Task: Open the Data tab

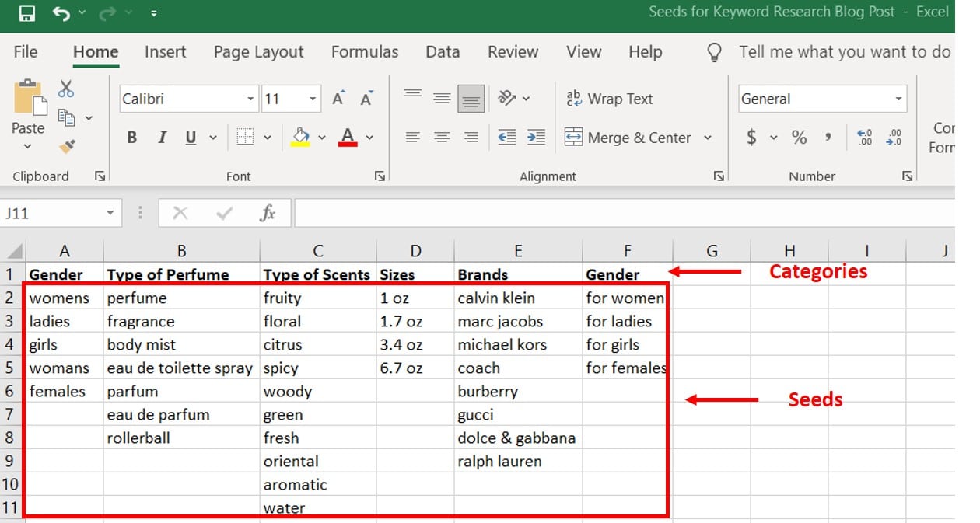Action: [x=443, y=52]
